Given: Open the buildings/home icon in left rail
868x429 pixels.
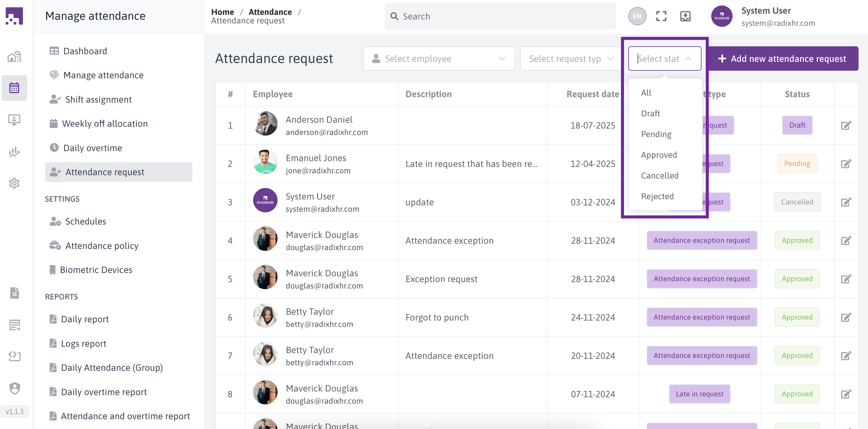Looking at the screenshot, I should coord(14,57).
